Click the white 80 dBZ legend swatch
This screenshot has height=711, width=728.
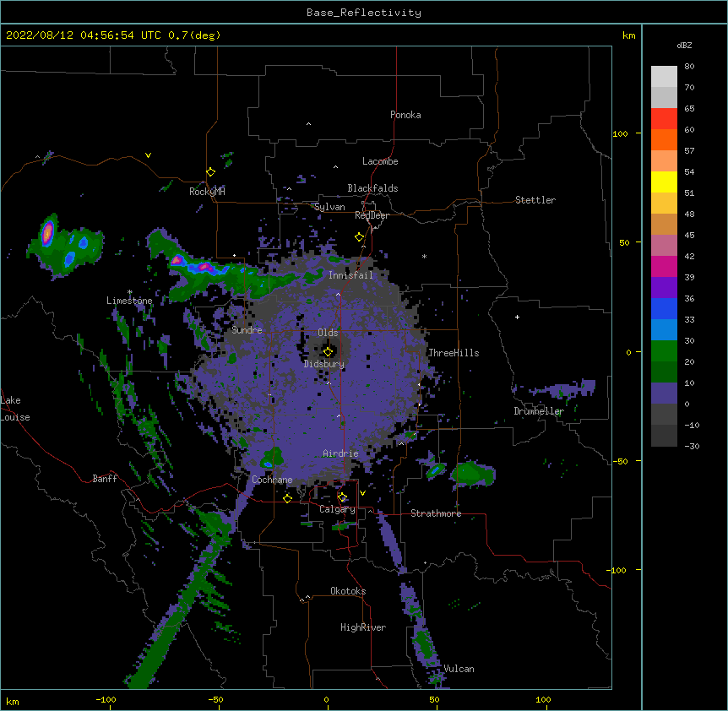664,76
